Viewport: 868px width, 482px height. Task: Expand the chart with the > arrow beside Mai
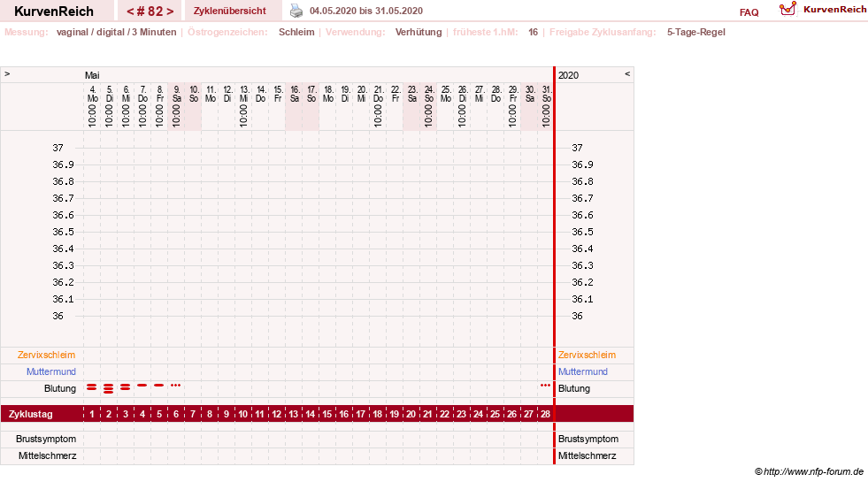7,73
